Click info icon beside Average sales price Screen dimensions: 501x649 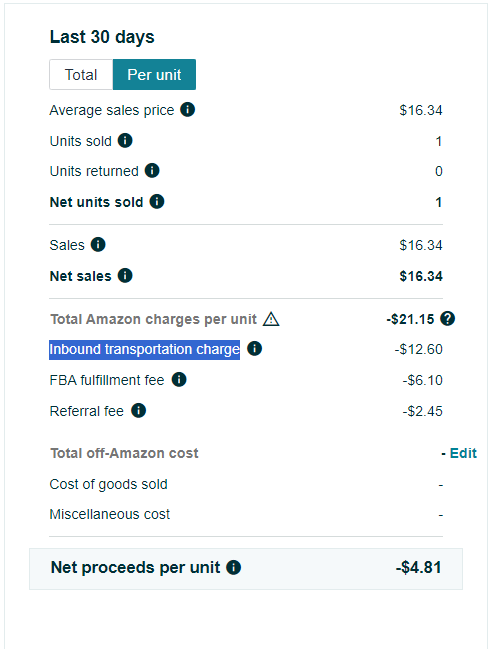[x=188, y=110]
